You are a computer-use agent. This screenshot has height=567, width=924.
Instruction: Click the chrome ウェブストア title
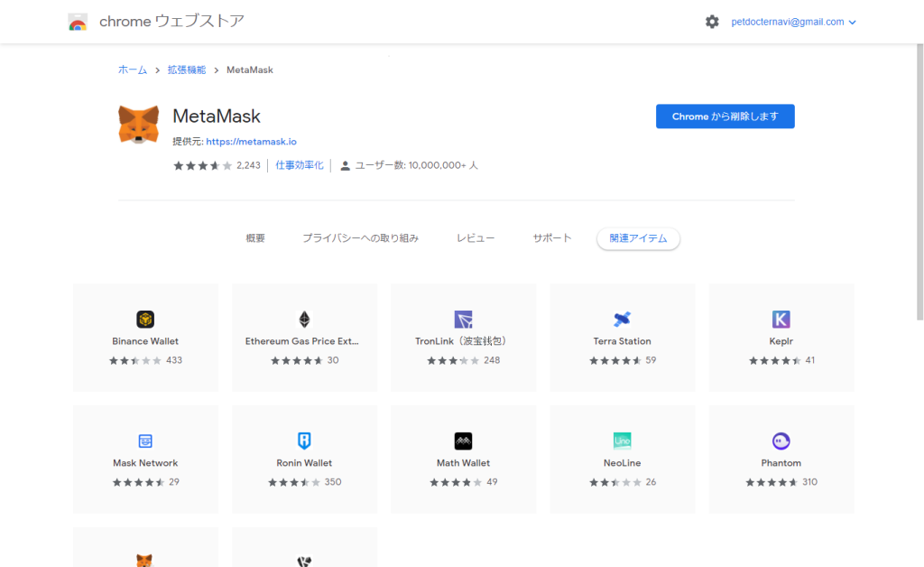coord(171,22)
